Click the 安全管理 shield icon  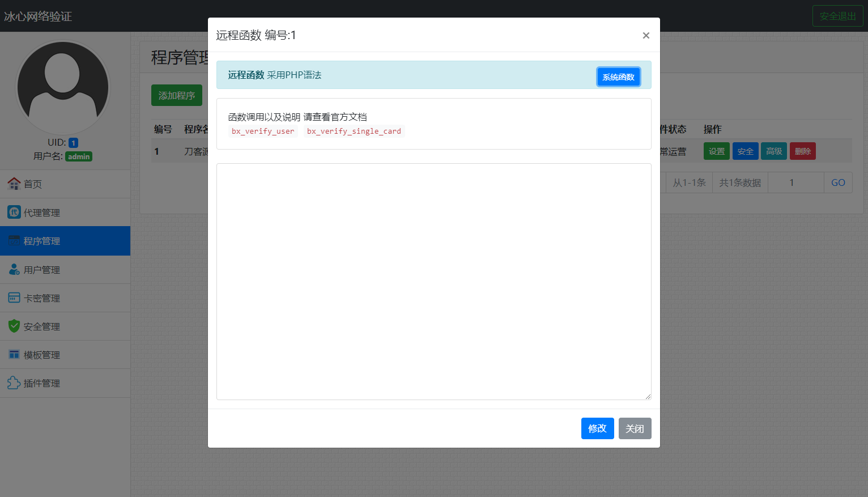pyautogui.click(x=14, y=326)
